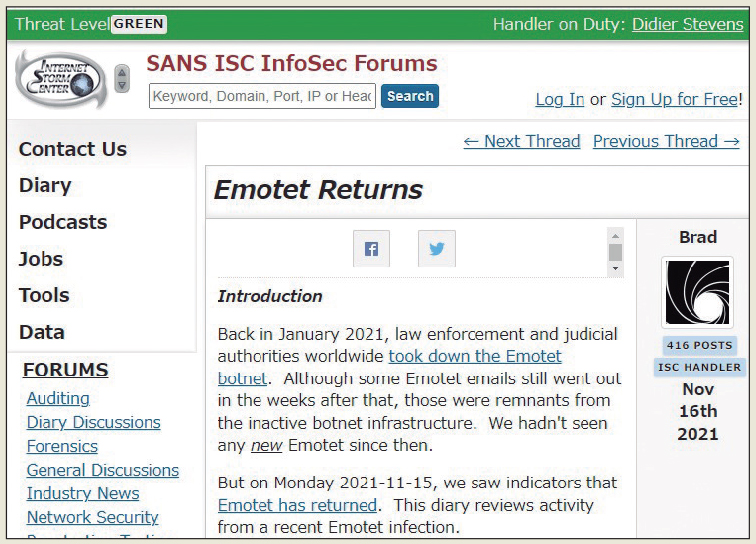
Task: Go to the Next Thread
Action: coord(521,141)
